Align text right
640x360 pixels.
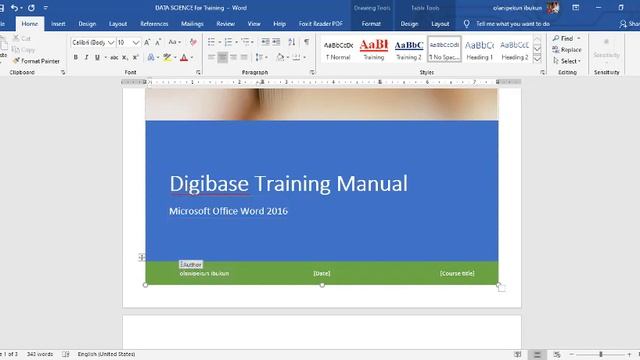pyautogui.click(x=233, y=58)
